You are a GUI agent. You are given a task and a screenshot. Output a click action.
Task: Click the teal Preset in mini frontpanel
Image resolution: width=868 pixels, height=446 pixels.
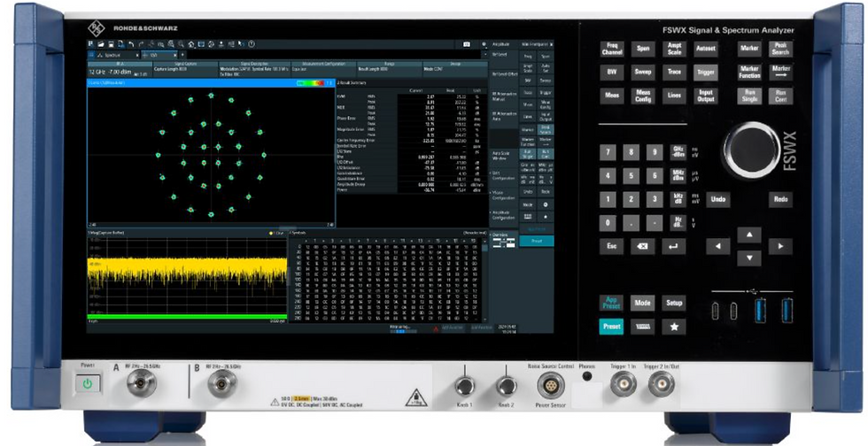pos(537,242)
